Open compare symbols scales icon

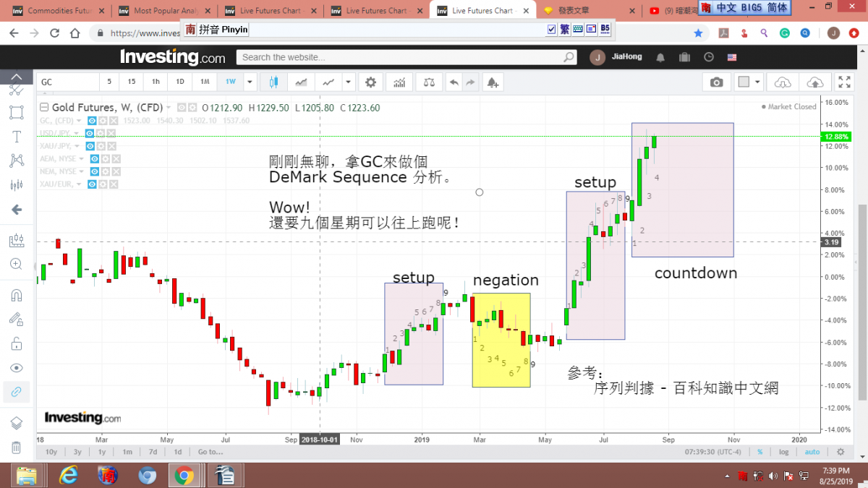click(x=429, y=82)
